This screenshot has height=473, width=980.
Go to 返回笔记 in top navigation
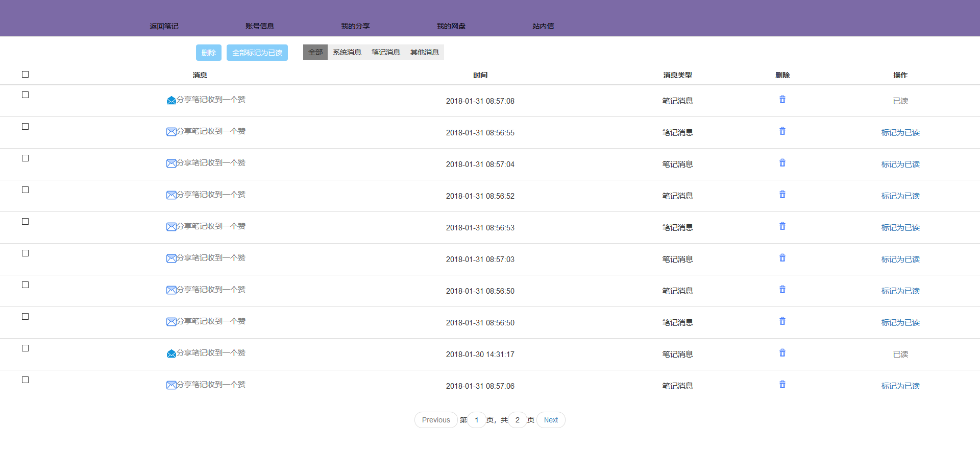pyautogui.click(x=164, y=26)
